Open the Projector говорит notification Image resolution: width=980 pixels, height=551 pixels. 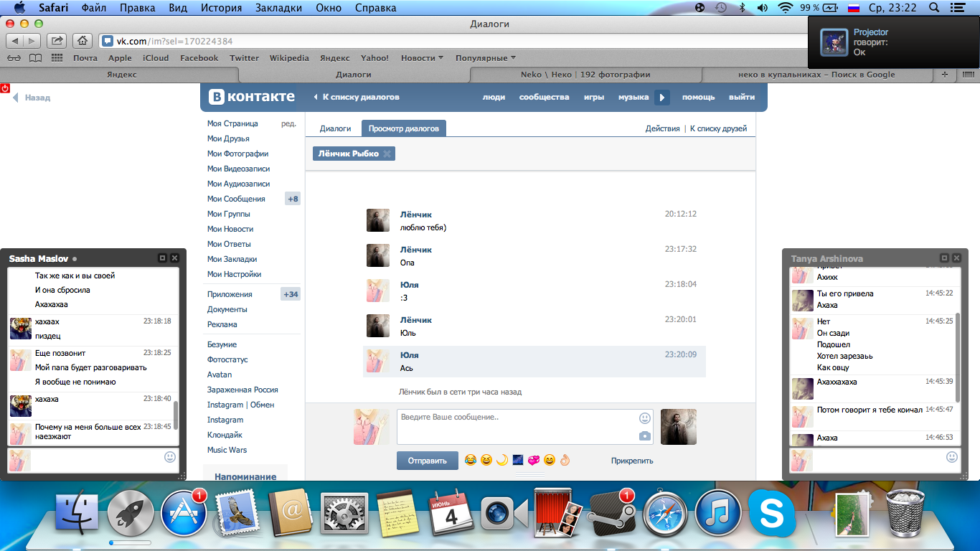click(893, 42)
